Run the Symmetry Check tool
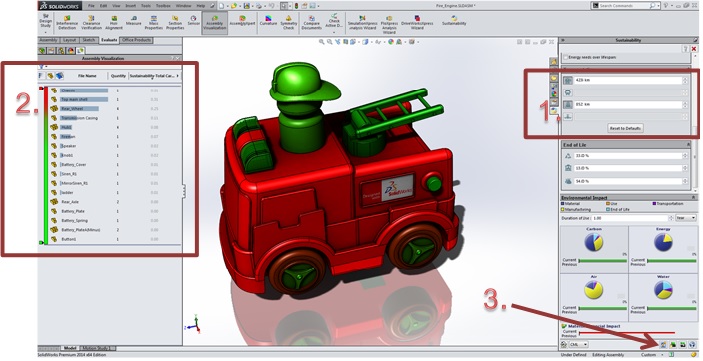 tap(289, 22)
